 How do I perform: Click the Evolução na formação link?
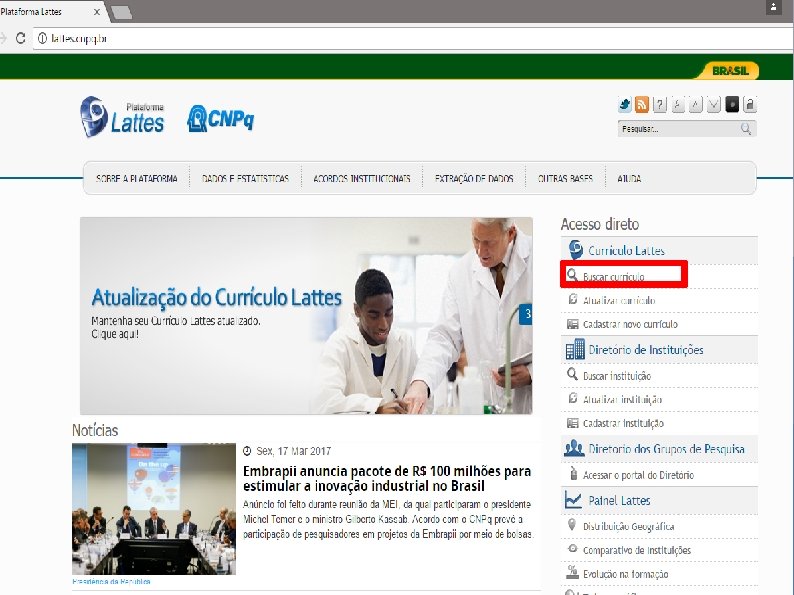click(625, 574)
